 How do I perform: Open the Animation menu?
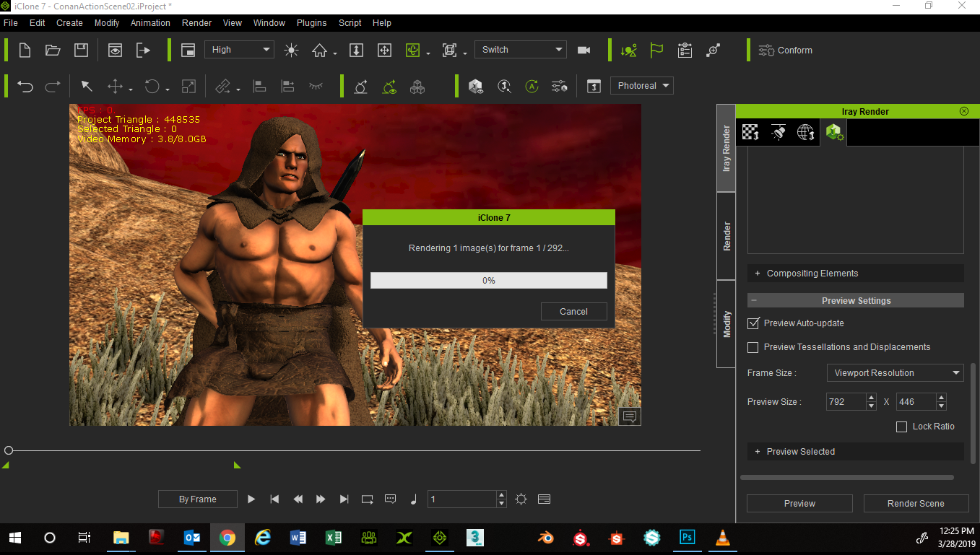150,23
